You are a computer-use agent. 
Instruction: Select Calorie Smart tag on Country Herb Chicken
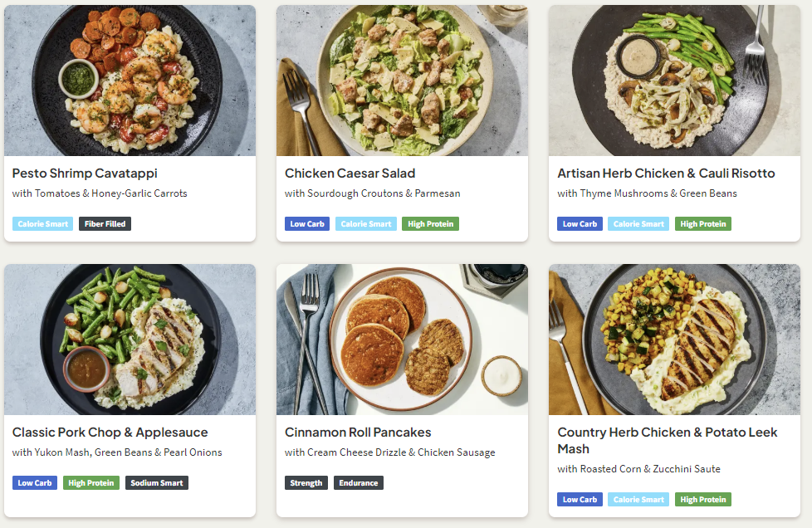638,500
